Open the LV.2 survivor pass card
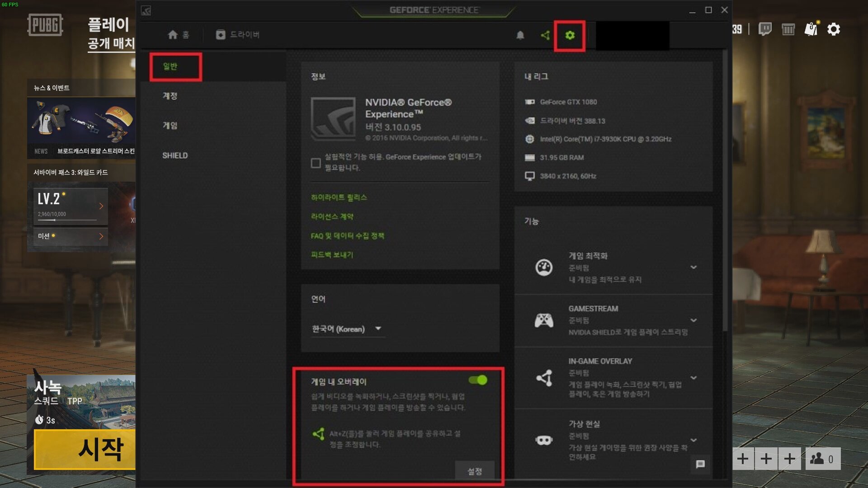Viewport: 868px width, 488px height. click(71, 206)
